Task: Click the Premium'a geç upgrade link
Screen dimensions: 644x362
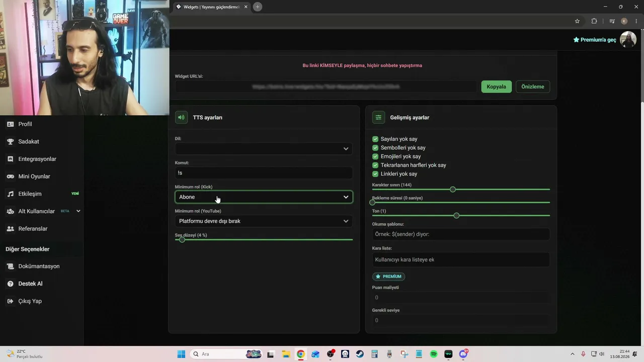Action: pos(595,40)
